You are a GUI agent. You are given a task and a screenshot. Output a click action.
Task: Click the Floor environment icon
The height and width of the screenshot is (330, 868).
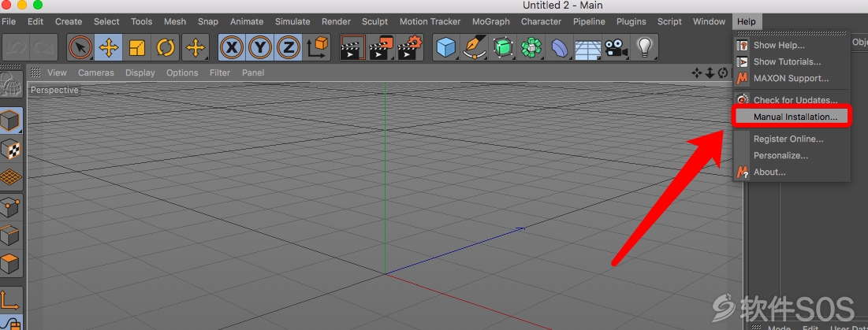click(587, 47)
